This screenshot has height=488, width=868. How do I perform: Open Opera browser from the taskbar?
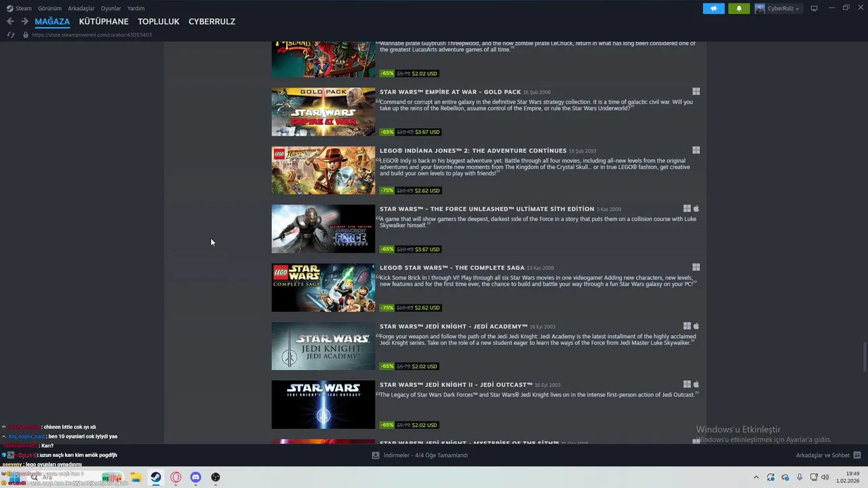point(176,477)
